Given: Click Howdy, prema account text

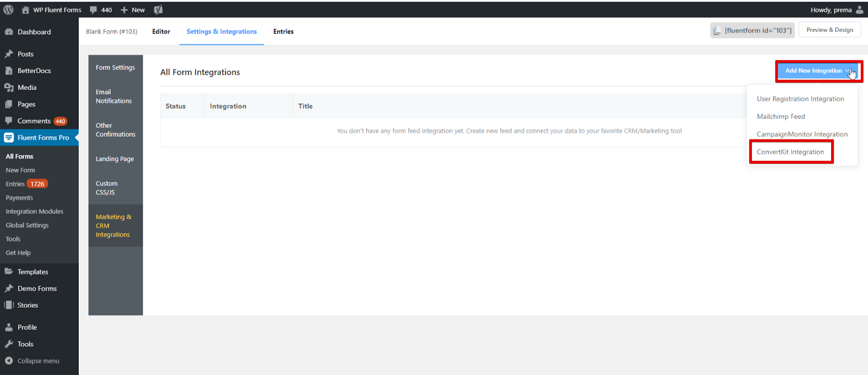Looking at the screenshot, I should 831,10.
